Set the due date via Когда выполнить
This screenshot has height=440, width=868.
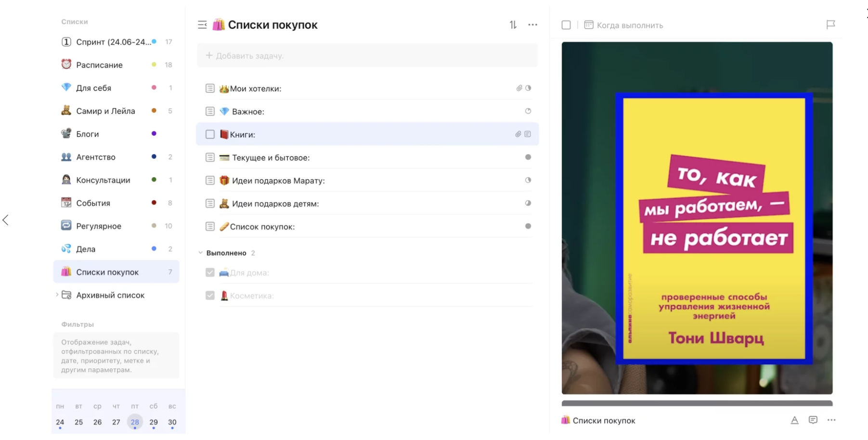(x=629, y=26)
